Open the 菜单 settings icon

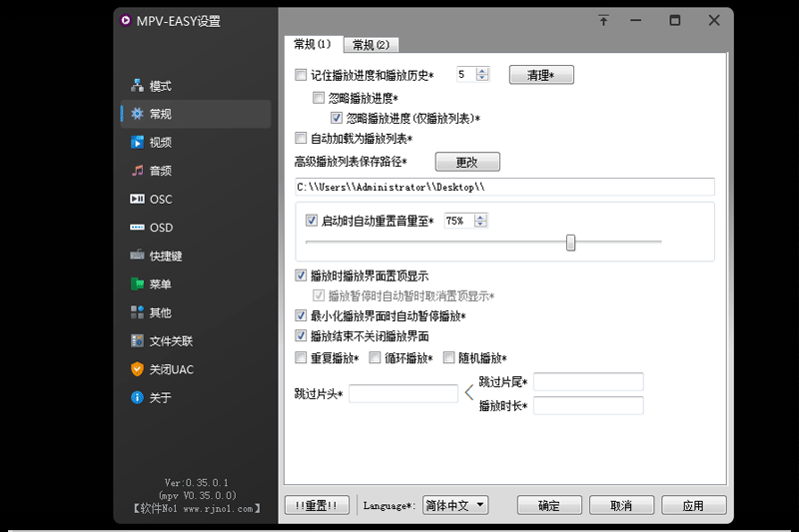click(137, 283)
